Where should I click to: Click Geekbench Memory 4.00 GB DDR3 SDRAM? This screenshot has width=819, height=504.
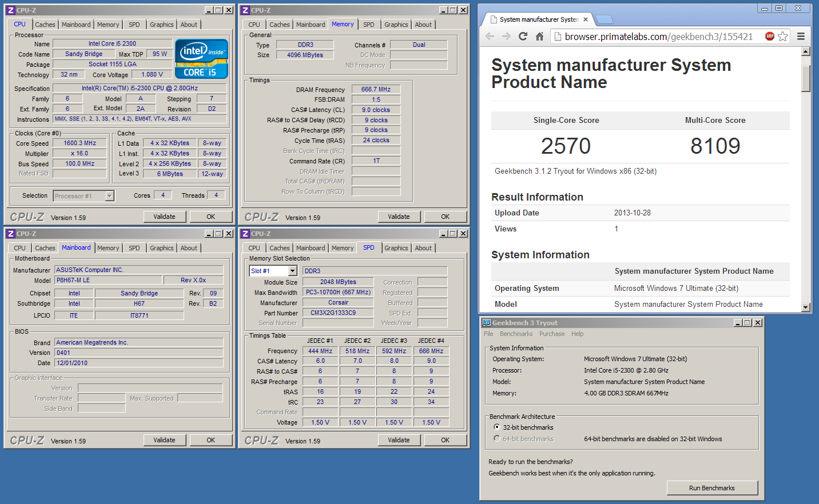[626, 393]
